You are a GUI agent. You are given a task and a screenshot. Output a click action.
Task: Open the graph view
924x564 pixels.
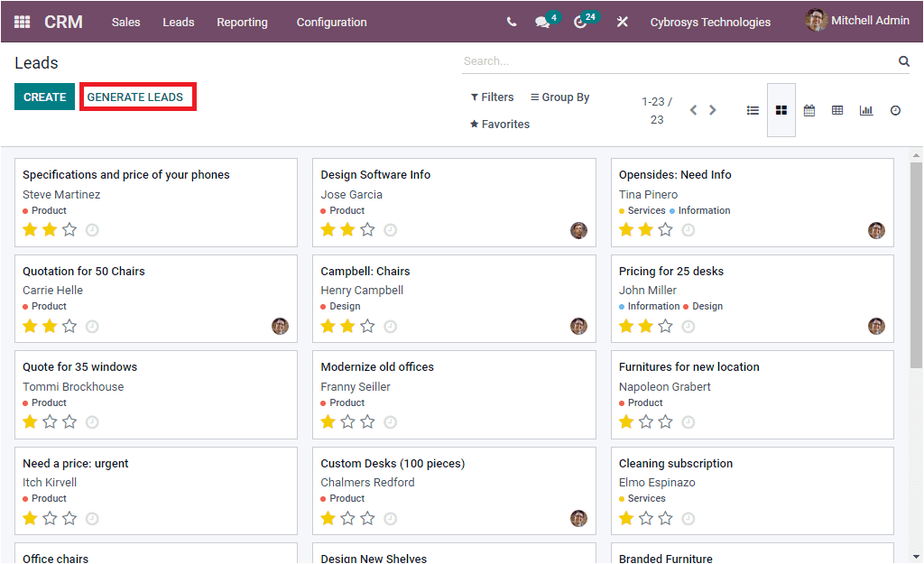pyautogui.click(x=866, y=110)
